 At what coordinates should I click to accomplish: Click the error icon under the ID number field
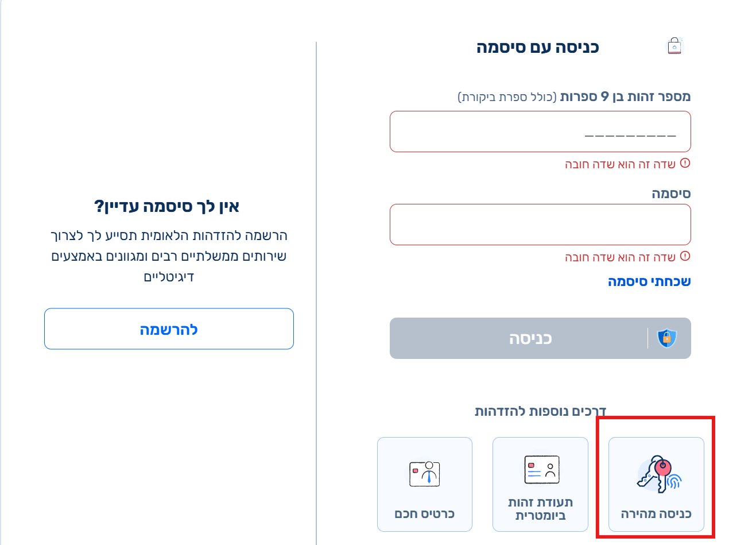(685, 164)
